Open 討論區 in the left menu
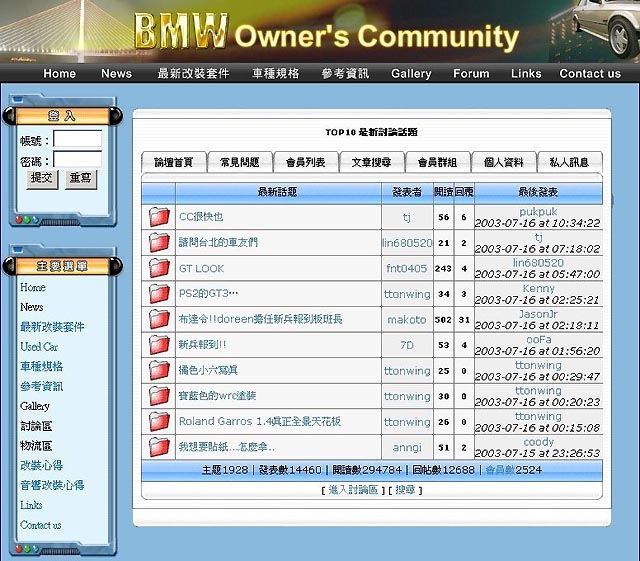The image size is (640, 561). (x=36, y=426)
